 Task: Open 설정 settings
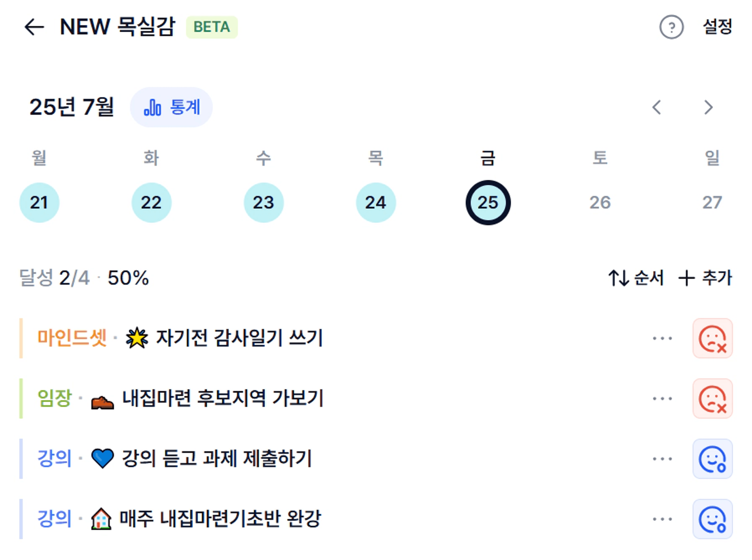point(717,26)
